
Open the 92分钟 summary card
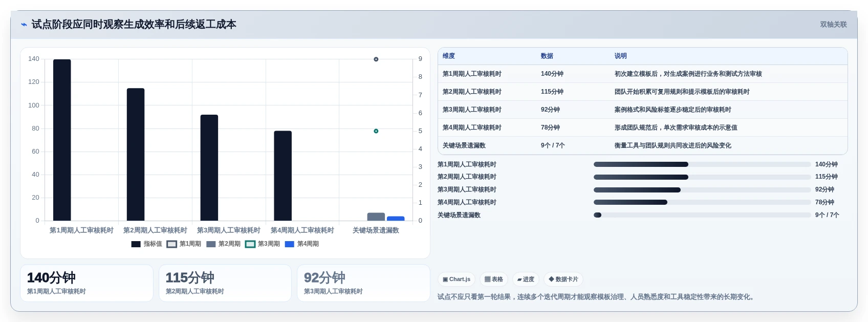[363, 283]
